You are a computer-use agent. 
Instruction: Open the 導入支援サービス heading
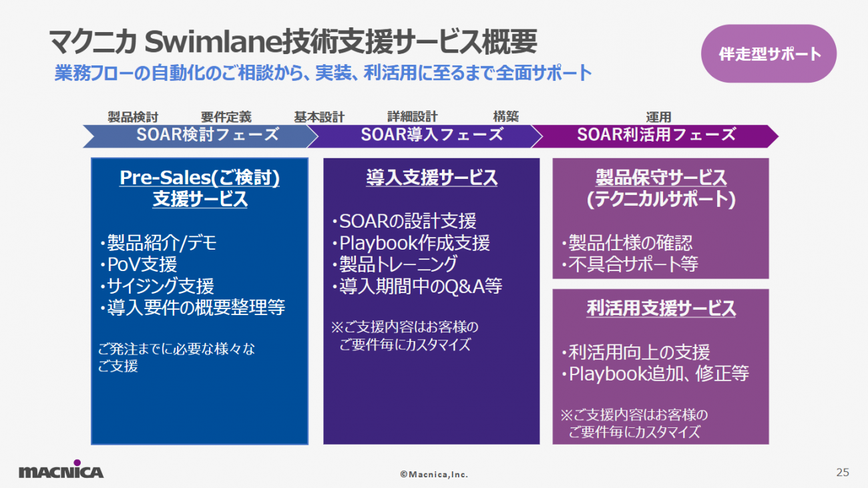431,178
